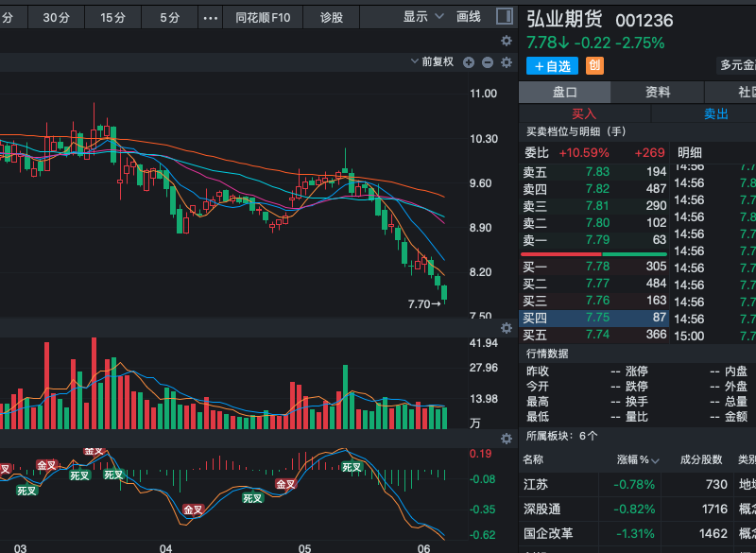This screenshot has height=553, width=756.
Task: Select the highlighted 买四 7.75 row
Action: 595,318
